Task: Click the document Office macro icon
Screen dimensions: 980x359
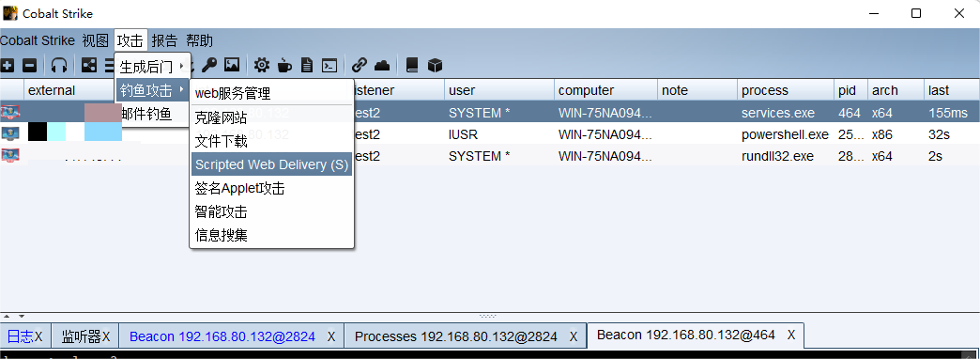Action: pyautogui.click(x=306, y=65)
